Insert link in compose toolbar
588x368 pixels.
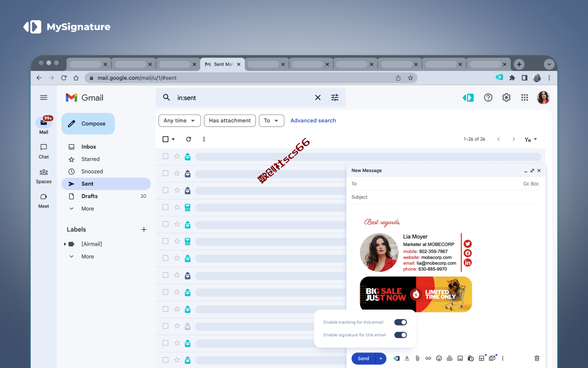coord(428,358)
